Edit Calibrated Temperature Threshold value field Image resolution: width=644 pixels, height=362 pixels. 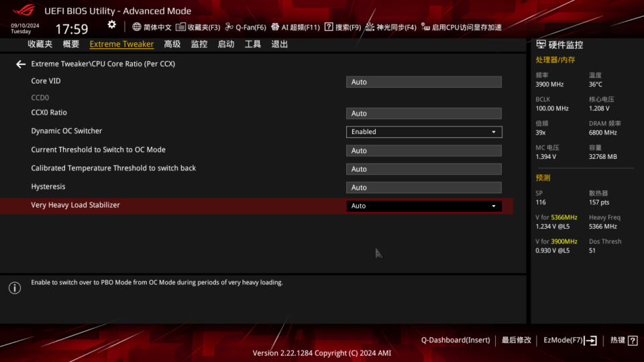pyautogui.click(x=424, y=169)
